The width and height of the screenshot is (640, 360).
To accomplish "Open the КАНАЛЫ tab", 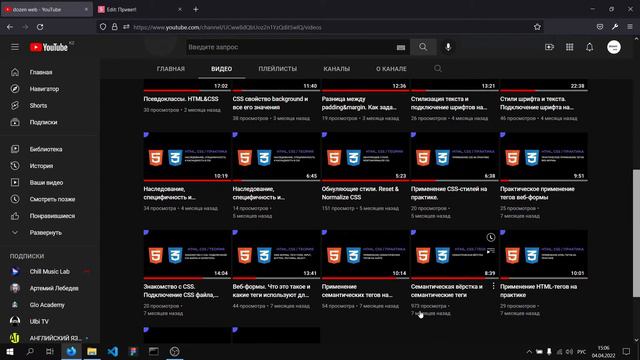I will (x=337, y=69).
